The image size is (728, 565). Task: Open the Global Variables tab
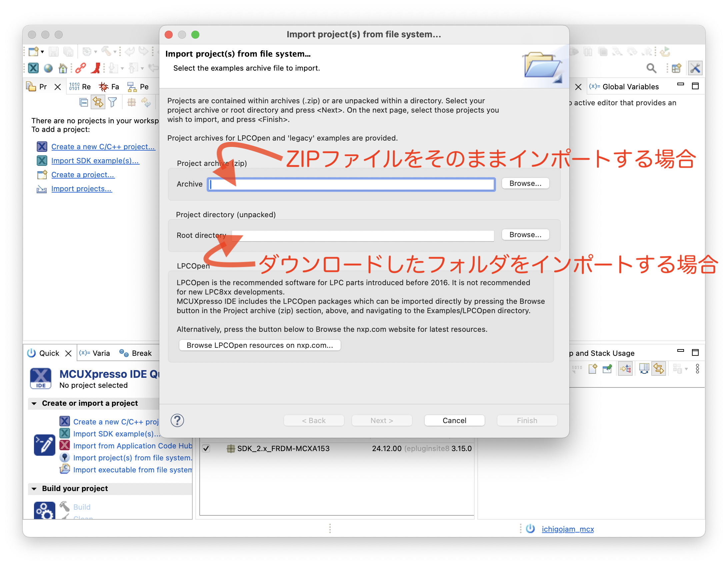click(624, 87)
